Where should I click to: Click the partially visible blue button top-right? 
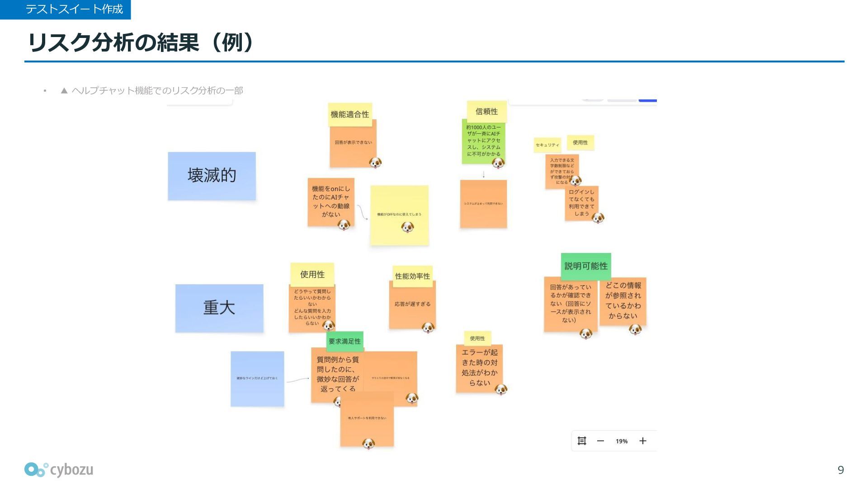click(x=647, y=100)
